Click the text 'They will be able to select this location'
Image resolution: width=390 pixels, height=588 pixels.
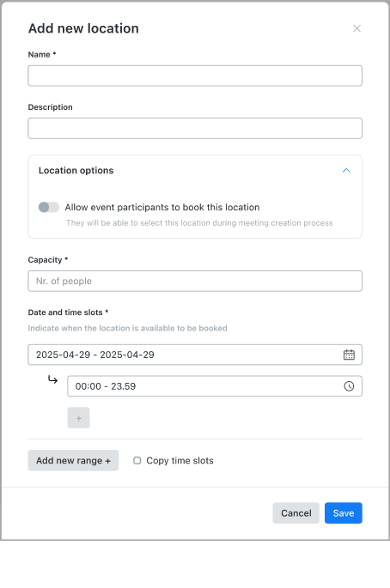(x=199, y=223)
